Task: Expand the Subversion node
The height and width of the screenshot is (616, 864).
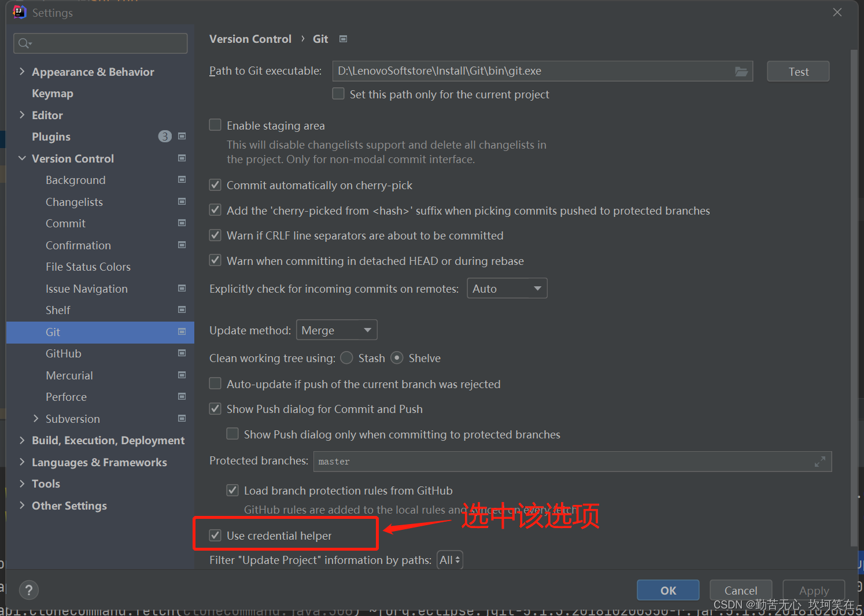Action: click(x=36, y=418)
